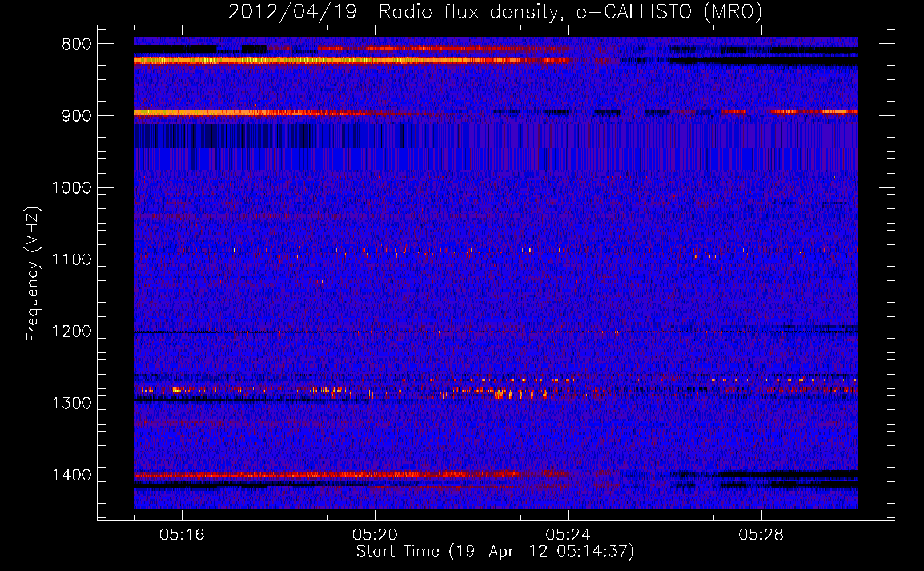Image resolution: width=924 pixels, height=571 pixels.
Task: Click the 05:16 time tick label
Action: [x=182, y=535]
